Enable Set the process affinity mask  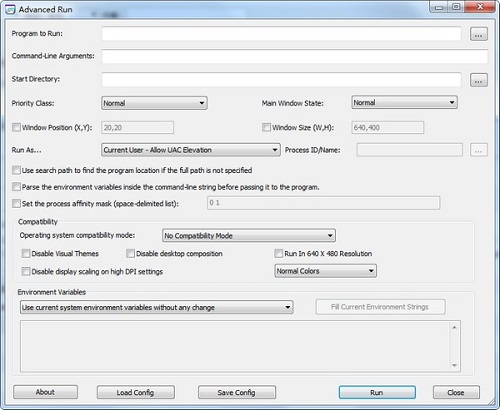16,203
